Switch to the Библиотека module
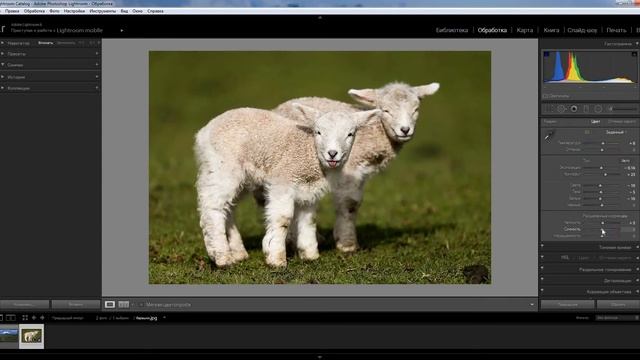 click(x=452, y=30)
